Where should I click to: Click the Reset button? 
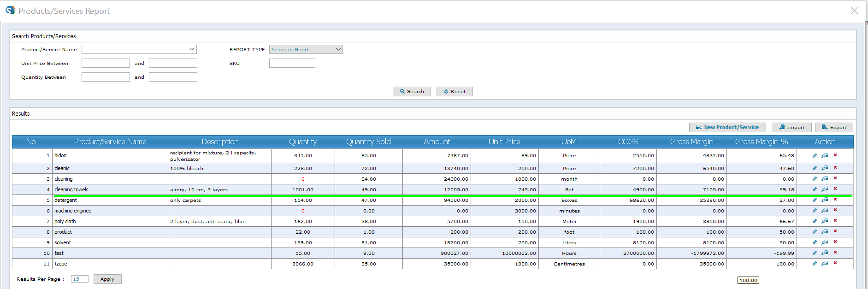point(455,92)
